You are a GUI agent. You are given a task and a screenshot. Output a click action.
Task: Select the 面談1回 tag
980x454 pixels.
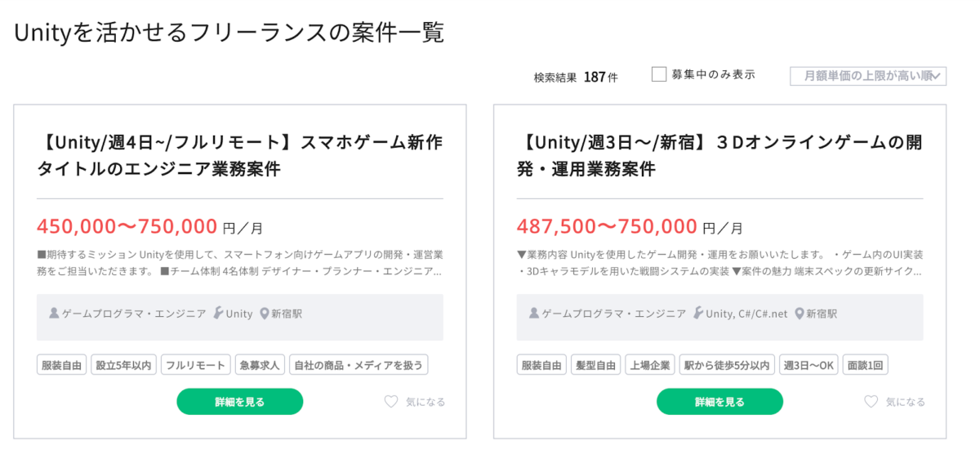866,365
